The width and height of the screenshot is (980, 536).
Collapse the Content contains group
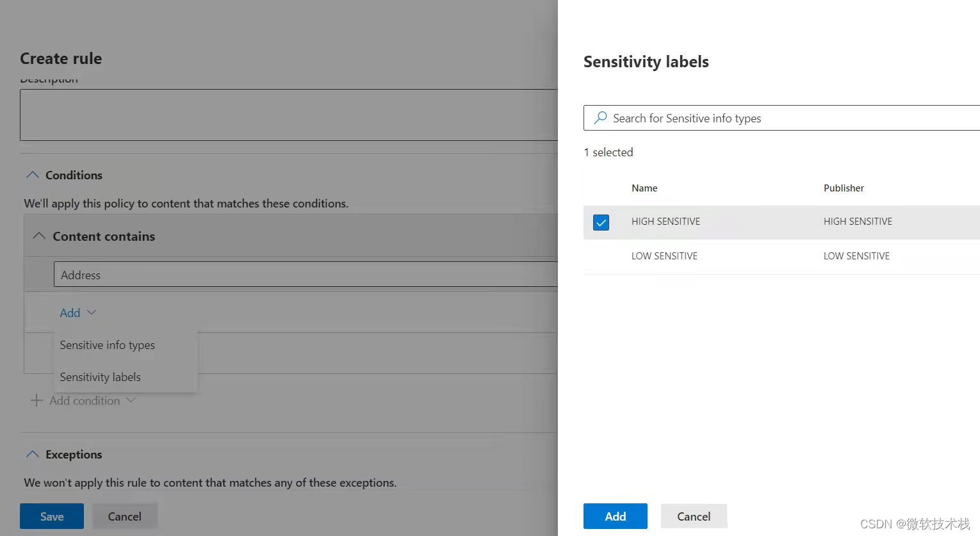39,236
